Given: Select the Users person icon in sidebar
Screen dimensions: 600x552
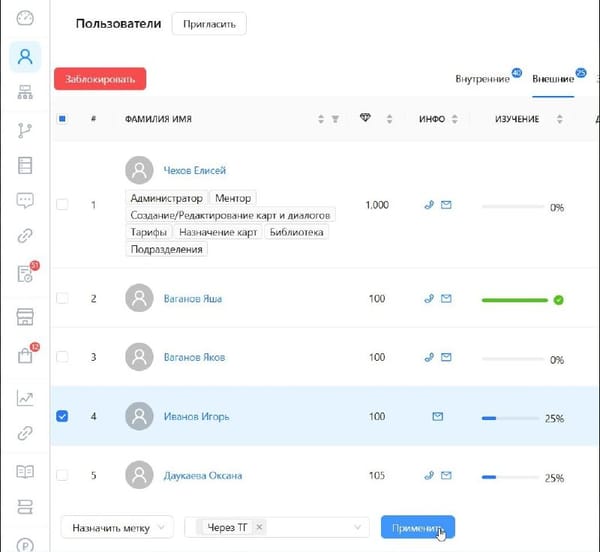Looking at the screenshot, I should pyautogui.click(x=25, y=57).
